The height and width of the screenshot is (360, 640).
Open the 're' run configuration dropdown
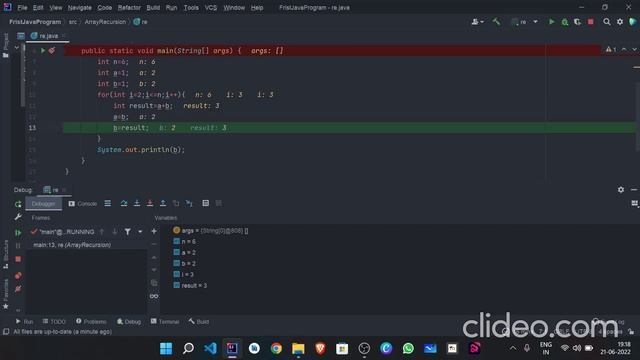click(x=525, y=22)
